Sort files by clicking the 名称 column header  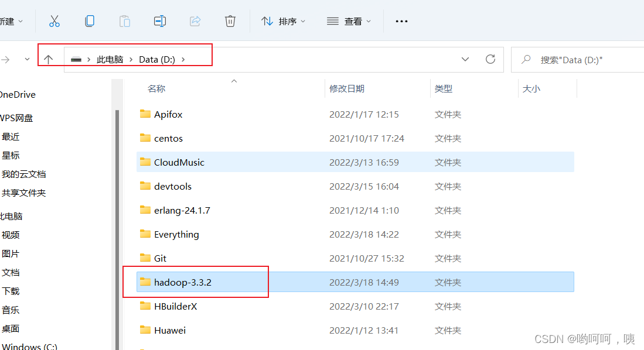155,88
